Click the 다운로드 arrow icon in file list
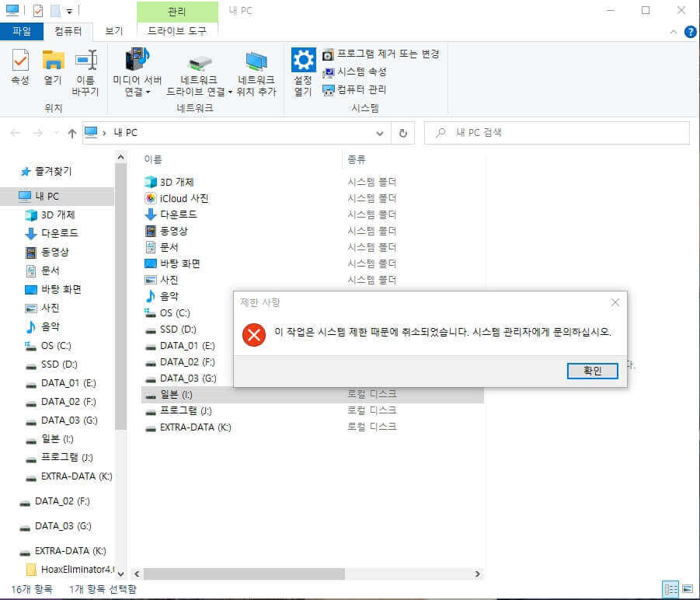The image size is (700, 600). pyautogui.click(x=151, y=215)
